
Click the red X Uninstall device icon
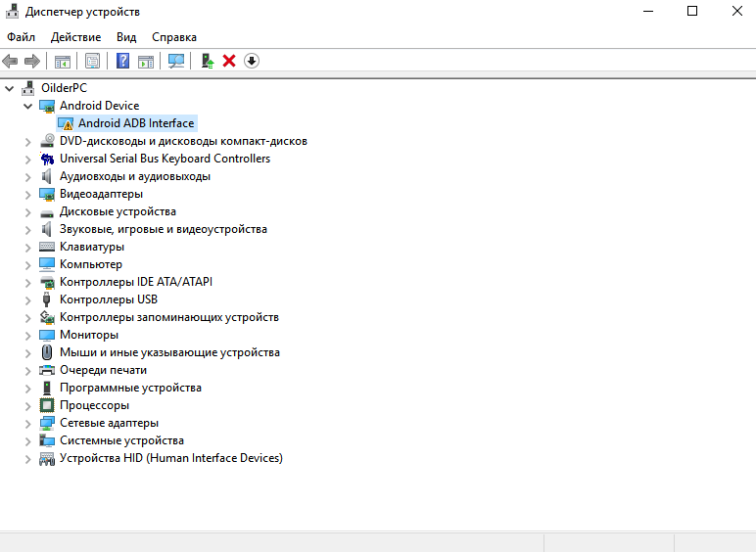point(229,61)
